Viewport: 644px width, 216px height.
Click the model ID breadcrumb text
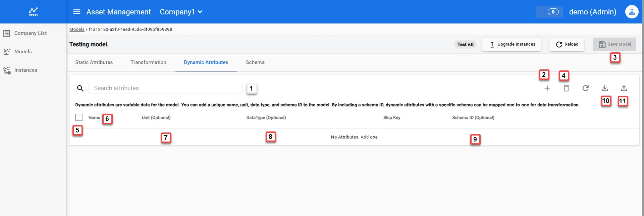coord(130,29)
